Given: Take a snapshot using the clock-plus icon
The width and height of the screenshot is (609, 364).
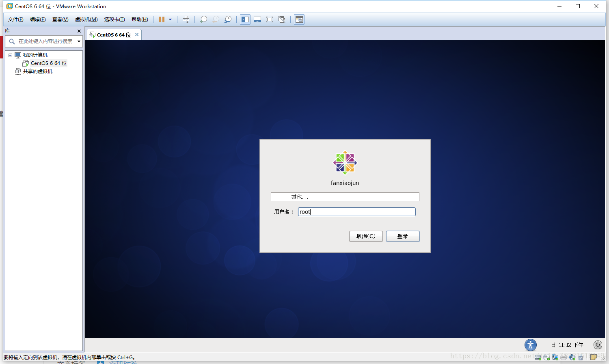Looking at the screenshot, I should (x=203, y=19).
